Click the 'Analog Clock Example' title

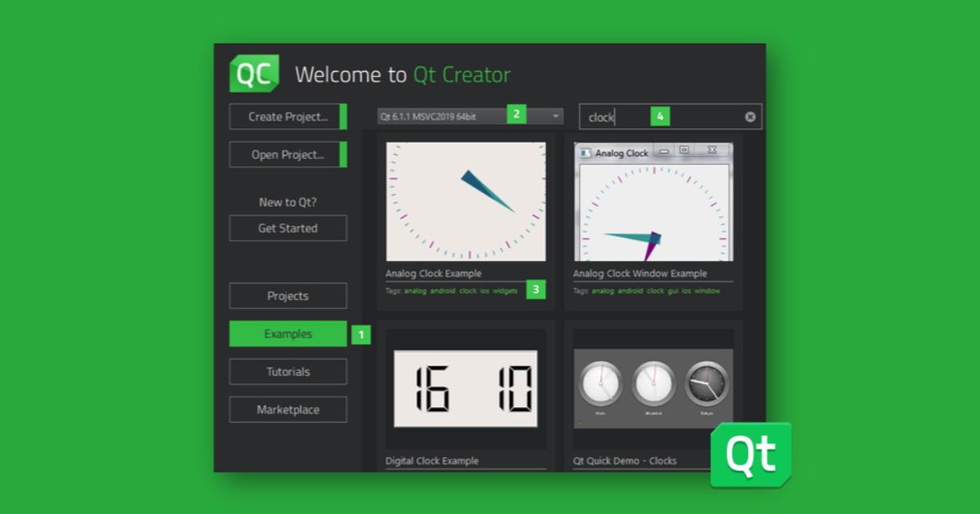coord(434,273)
